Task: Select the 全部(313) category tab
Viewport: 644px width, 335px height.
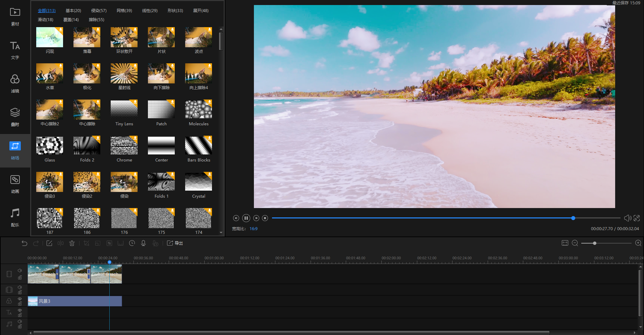Action: coord(47,11)
